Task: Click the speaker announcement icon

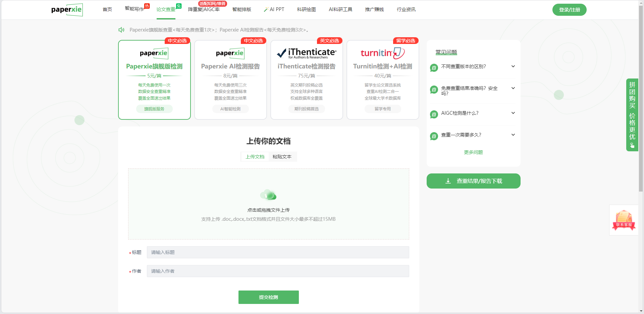Action: 121,30
